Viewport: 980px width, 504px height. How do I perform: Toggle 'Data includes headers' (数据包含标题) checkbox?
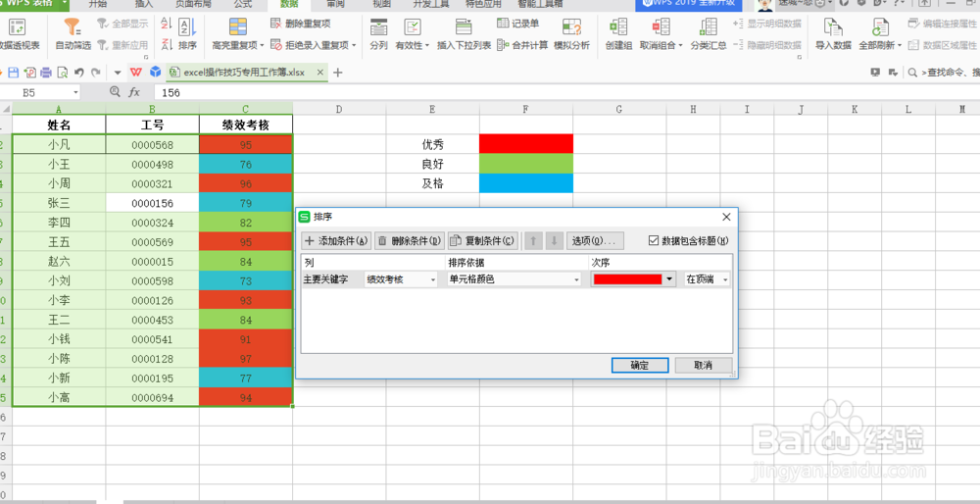[x=655, y=241]
